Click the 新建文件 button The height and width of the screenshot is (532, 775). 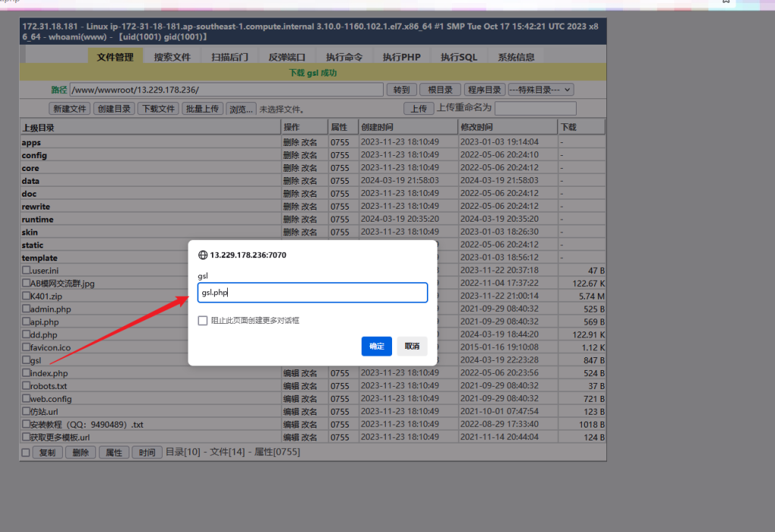coord(70,109)
